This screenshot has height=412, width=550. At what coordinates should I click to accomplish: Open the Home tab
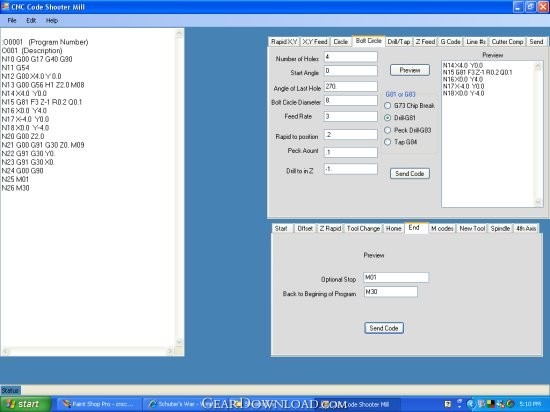(x=394, y=229)
